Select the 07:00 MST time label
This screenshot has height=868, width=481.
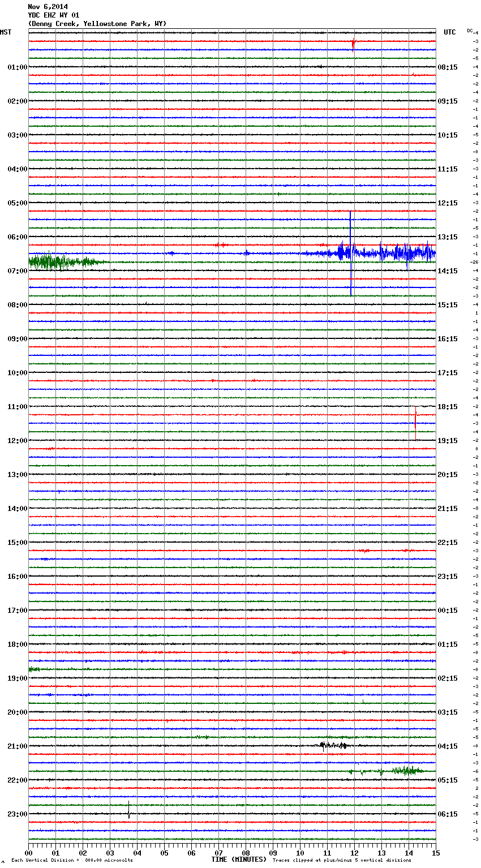18,271
